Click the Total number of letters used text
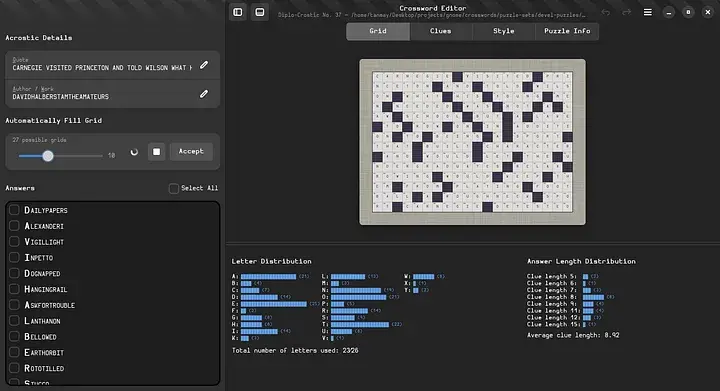The height and width of the screenshot is (391, 720). [295, 350]
